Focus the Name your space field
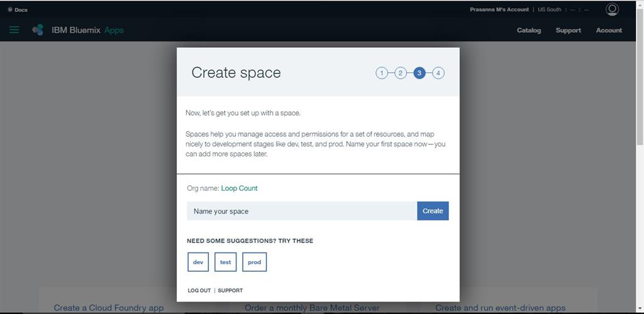 [302, 211]
